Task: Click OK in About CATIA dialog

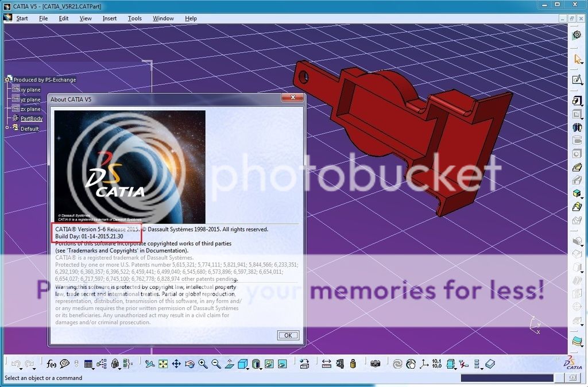Action: click(x=288, y=335)
